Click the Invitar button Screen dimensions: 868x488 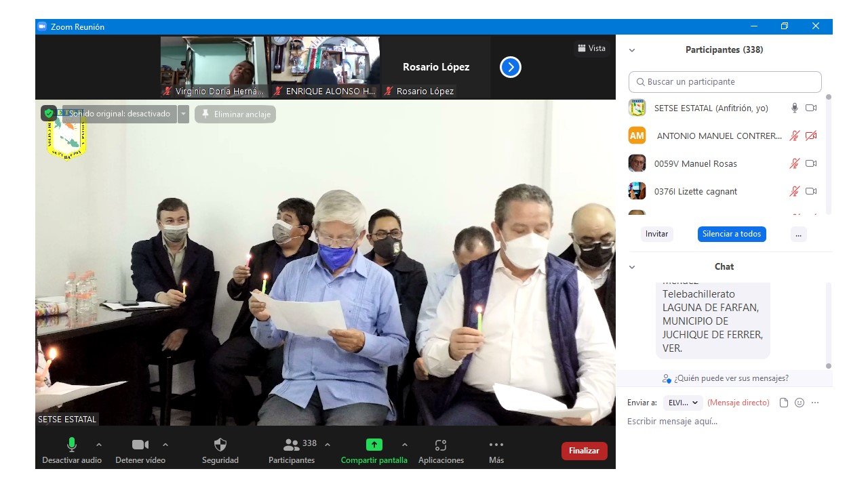click(x=656, y=234)
